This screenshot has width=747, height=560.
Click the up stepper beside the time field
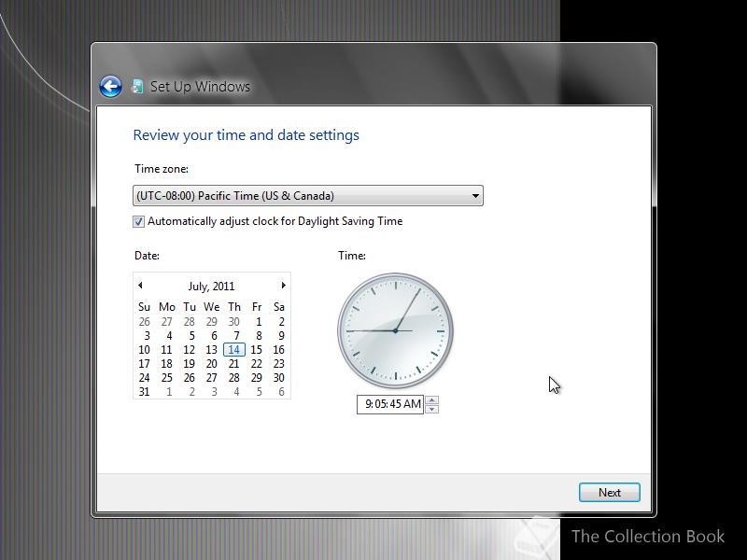click(x=431, y=400)
